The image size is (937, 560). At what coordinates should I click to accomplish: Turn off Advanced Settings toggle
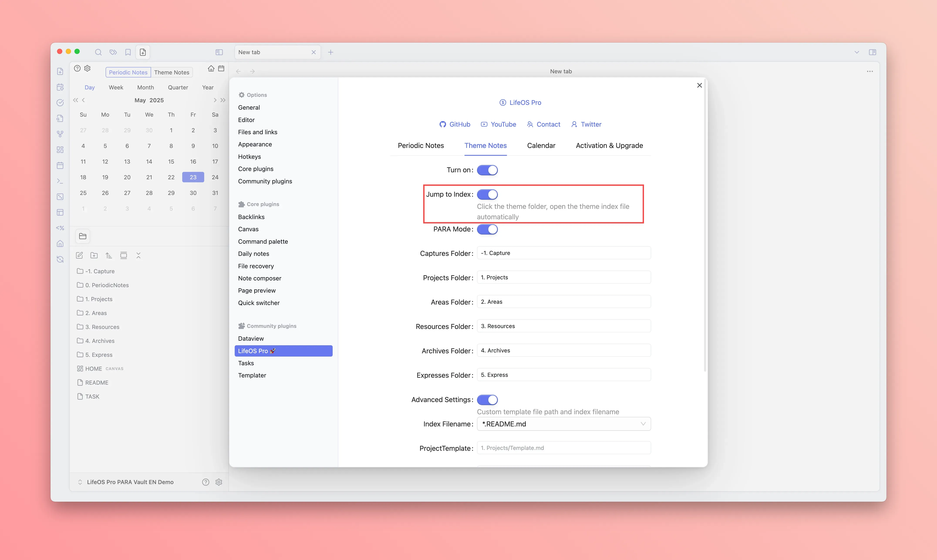[487, 400]
